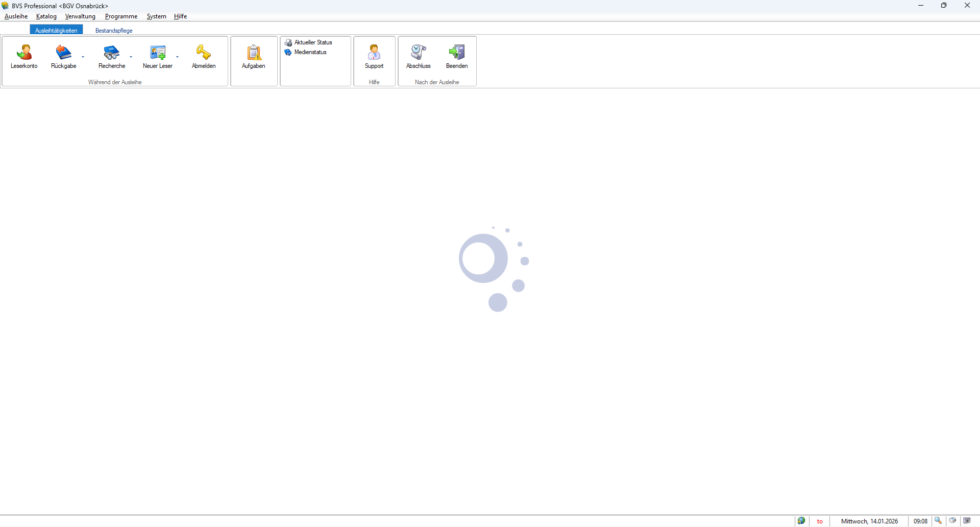Click the red 'to' user indicator

pyautogui.click(x=820, y=521)
